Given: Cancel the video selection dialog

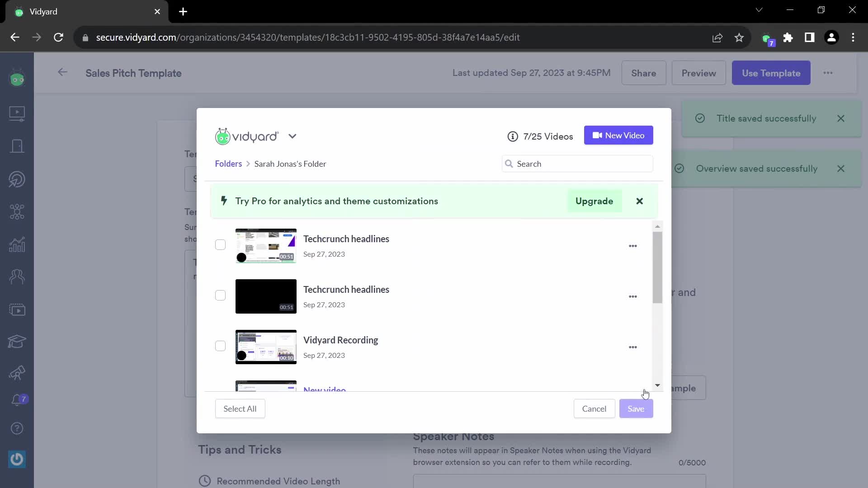Looking at the screenshot, I should click(594, 408).
